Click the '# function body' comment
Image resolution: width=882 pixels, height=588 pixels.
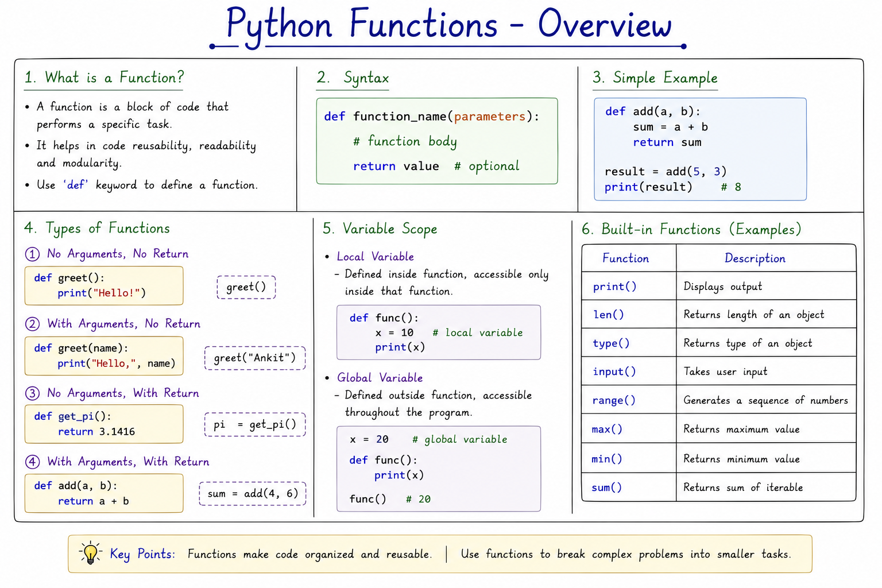[405, 141]
